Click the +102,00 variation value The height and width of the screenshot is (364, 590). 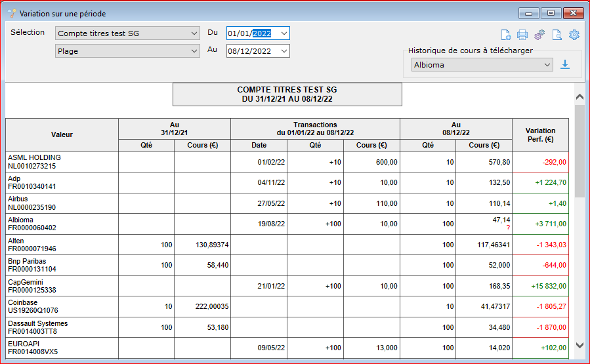click(553, 348)
